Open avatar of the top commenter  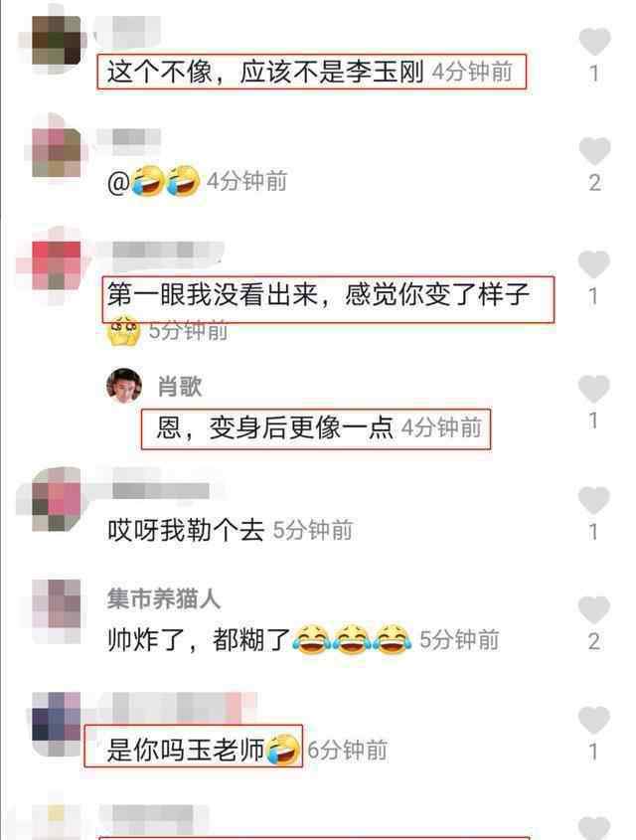click(57, 40)
